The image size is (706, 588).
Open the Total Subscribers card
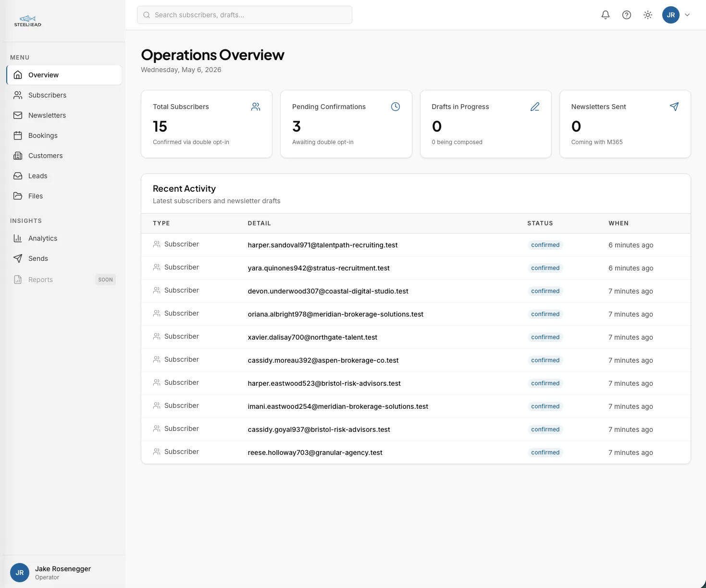click(207, 124)
